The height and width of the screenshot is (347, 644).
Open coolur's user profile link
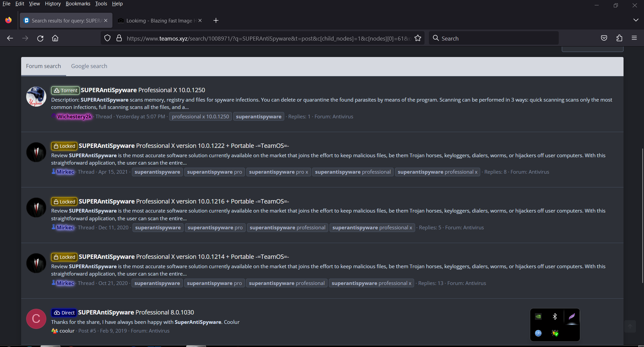[x=67, y=331]
